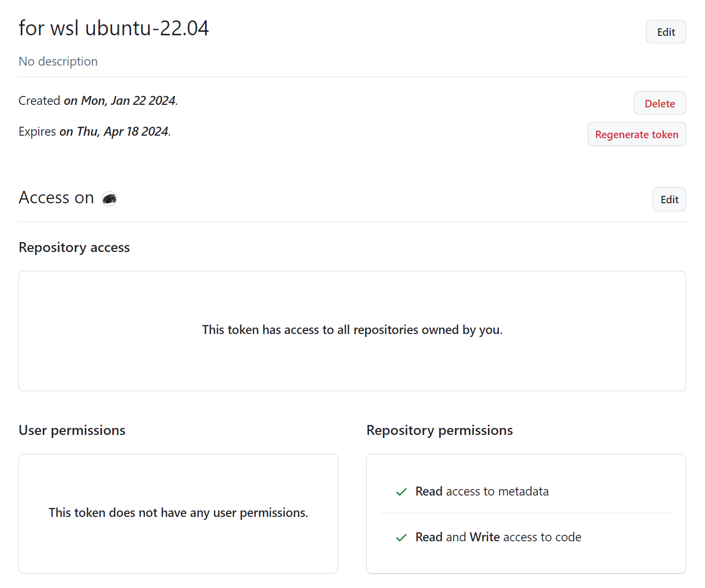705x588 pixels.
Task: Click the green checkmark beside code access
Action: click(401, 537)
